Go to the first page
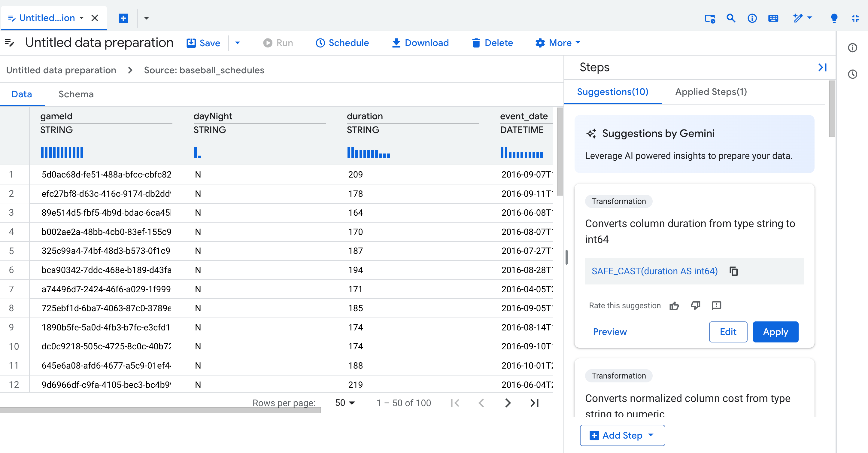 455,403
